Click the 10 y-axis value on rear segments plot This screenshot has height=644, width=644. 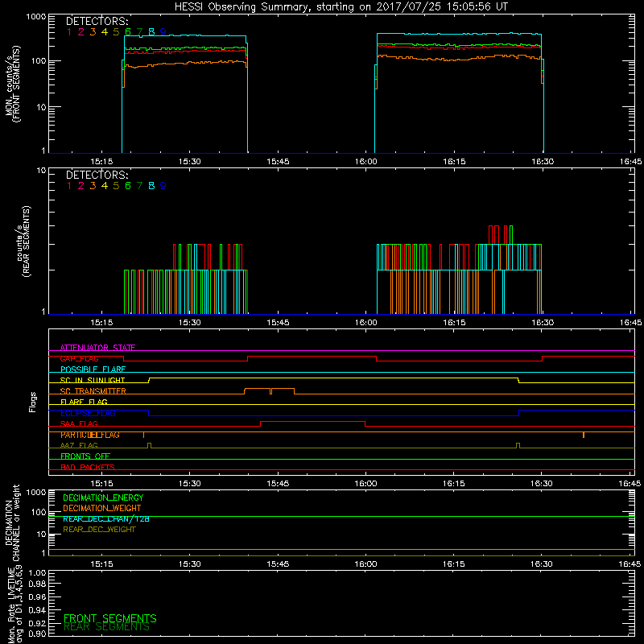42,170
